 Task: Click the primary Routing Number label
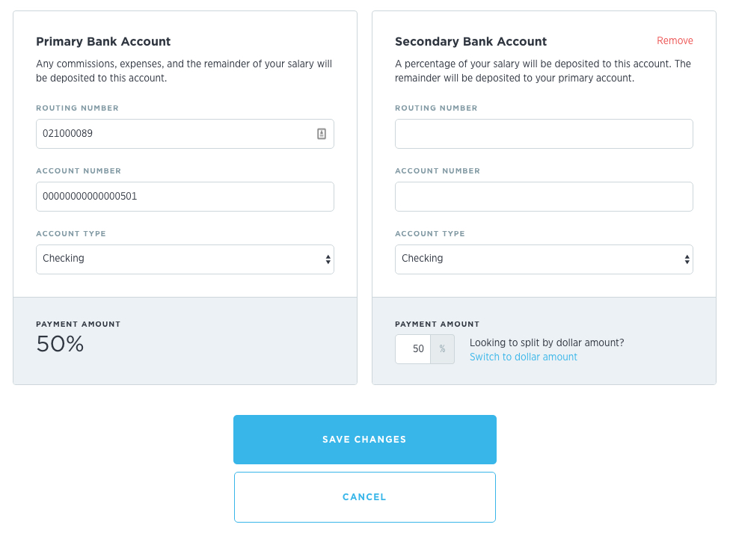(x=77, y=108)
